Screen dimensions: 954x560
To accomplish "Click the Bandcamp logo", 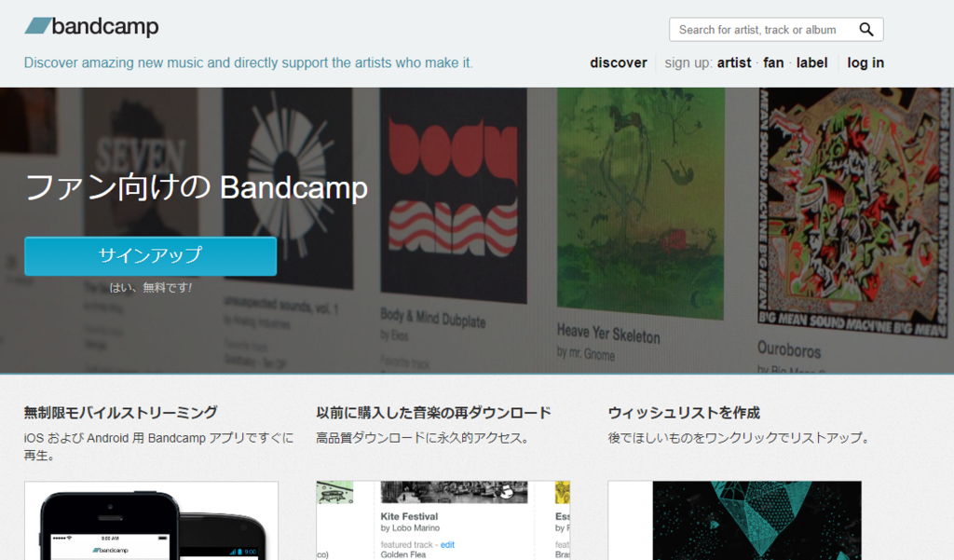I will click(91, 26).
